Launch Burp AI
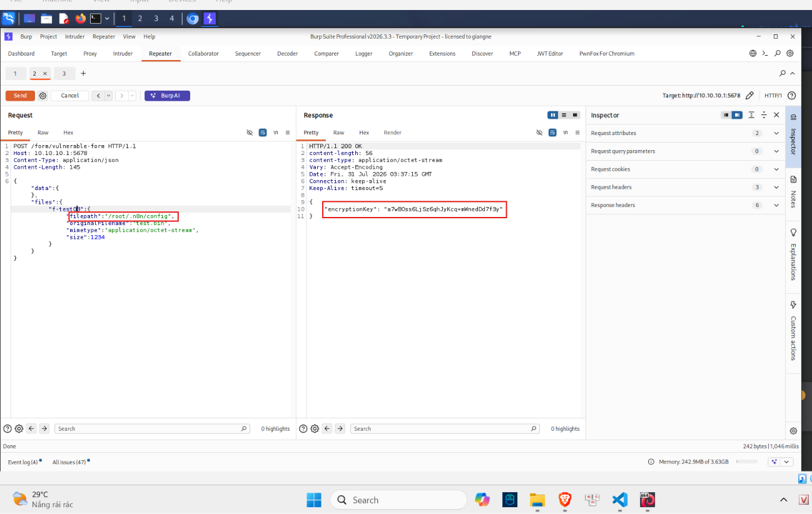812x514 pixels. coord(167,96)
